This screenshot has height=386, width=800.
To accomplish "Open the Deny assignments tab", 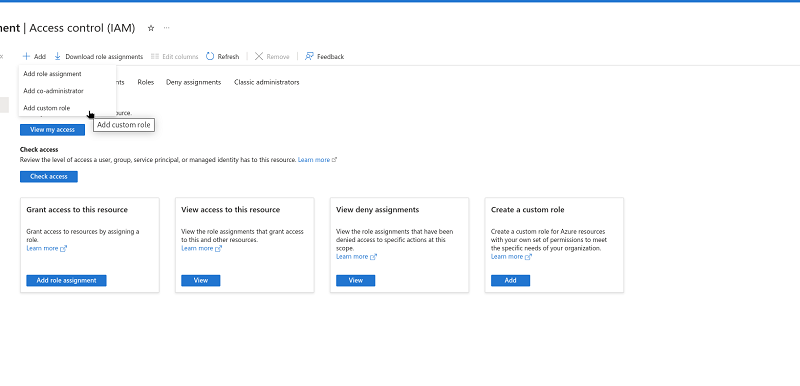I will (193, 82).
